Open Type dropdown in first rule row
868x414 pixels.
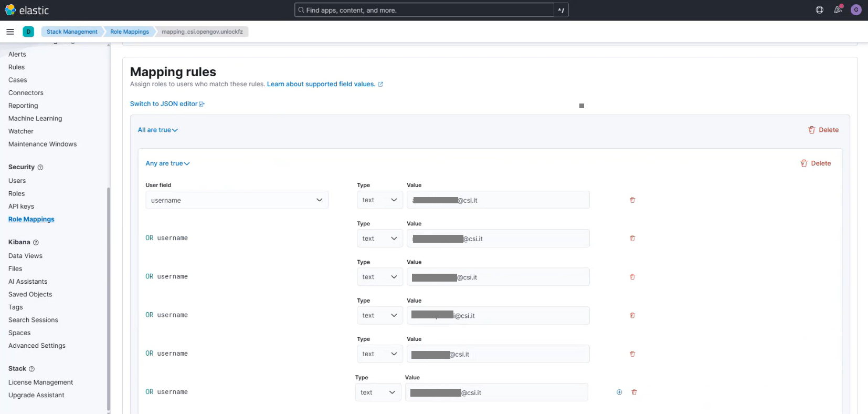pos(380,200)
